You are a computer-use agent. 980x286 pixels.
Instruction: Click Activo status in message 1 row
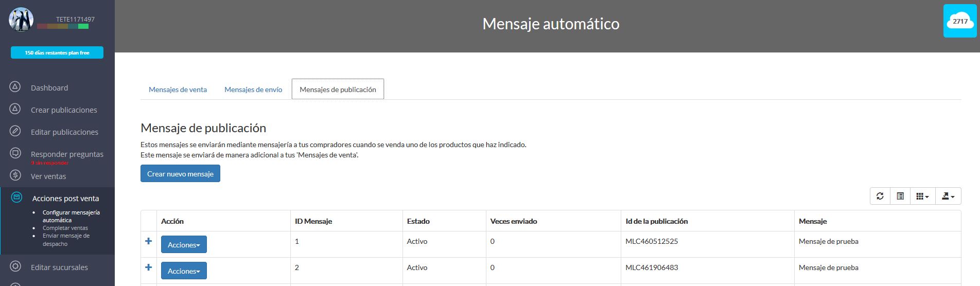(x=417, y=241)
